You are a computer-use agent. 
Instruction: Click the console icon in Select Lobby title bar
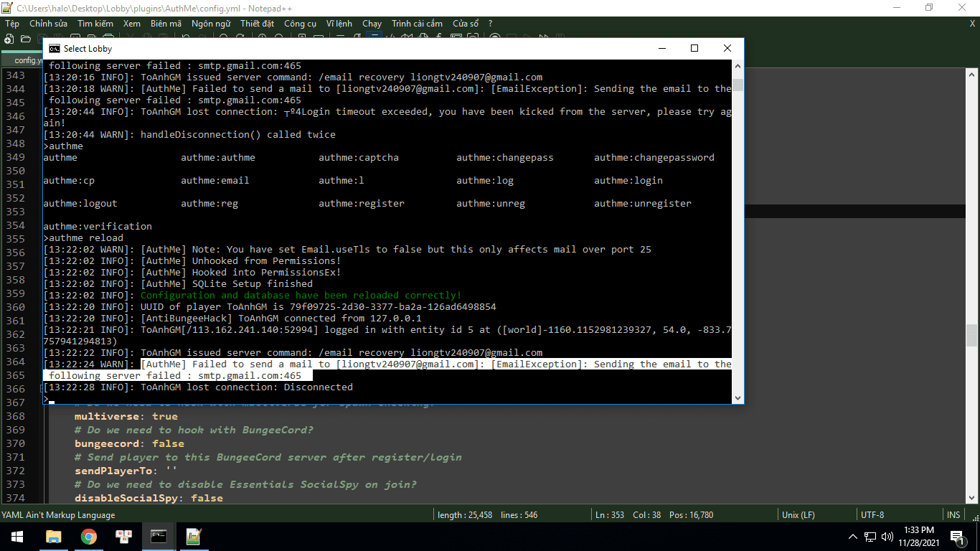pyautogui.click(x=54, y=49)
